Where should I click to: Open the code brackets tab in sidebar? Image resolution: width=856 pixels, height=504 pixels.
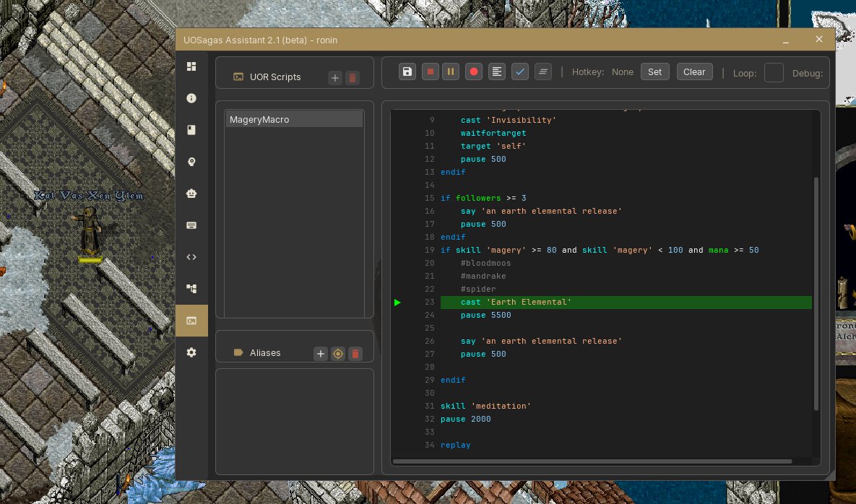191,257
